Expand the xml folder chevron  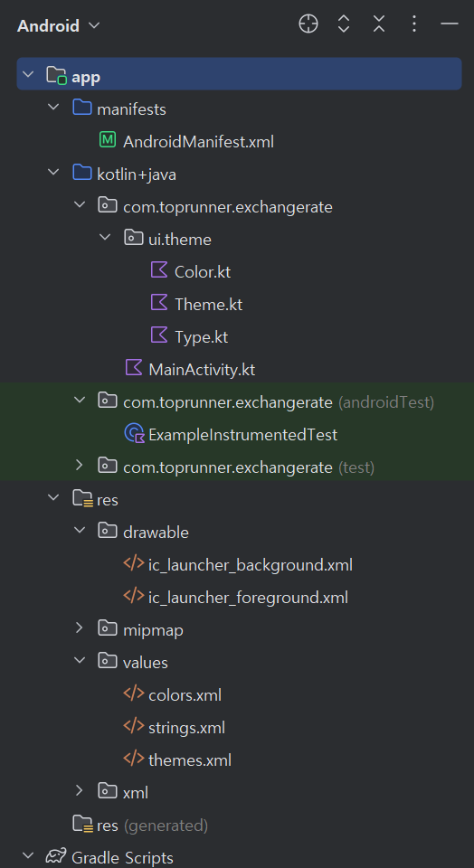[80, 790]
